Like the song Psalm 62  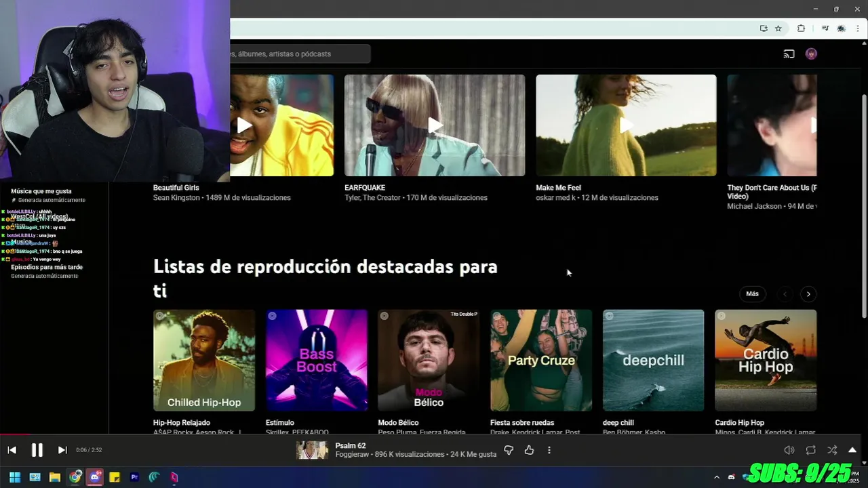(x=529, y=450)
